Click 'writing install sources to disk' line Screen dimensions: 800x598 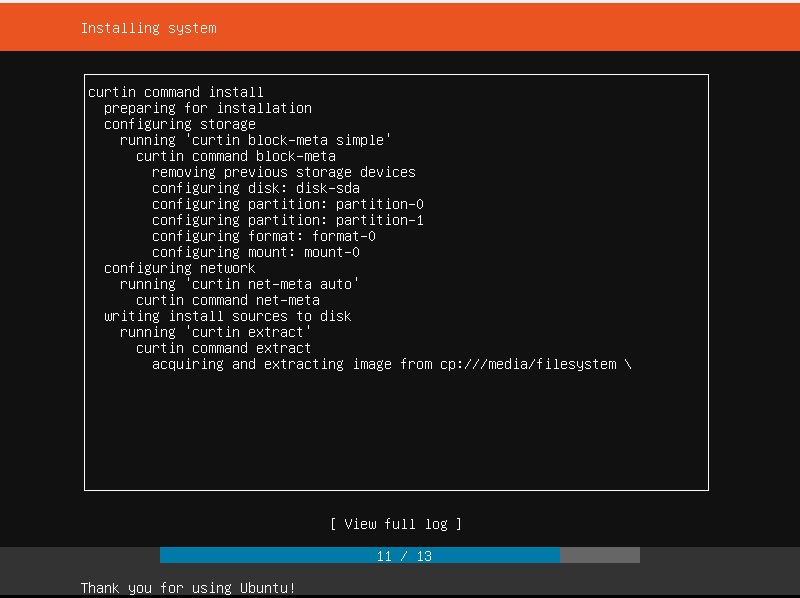pos(228,316)
